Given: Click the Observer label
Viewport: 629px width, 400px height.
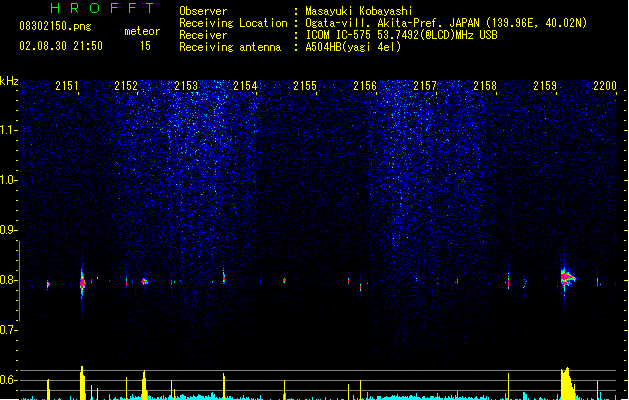Looking at the screenshot, I should pos(203,11).
